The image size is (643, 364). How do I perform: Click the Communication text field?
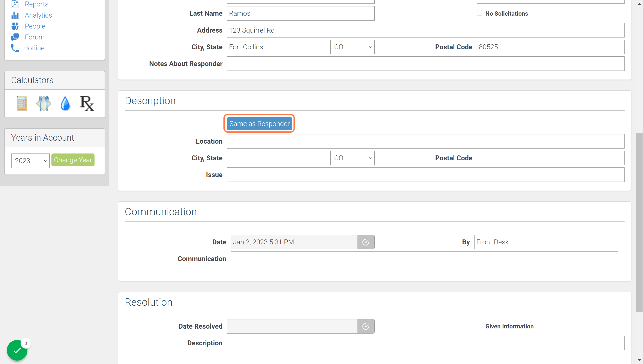(x=424, y=259)
